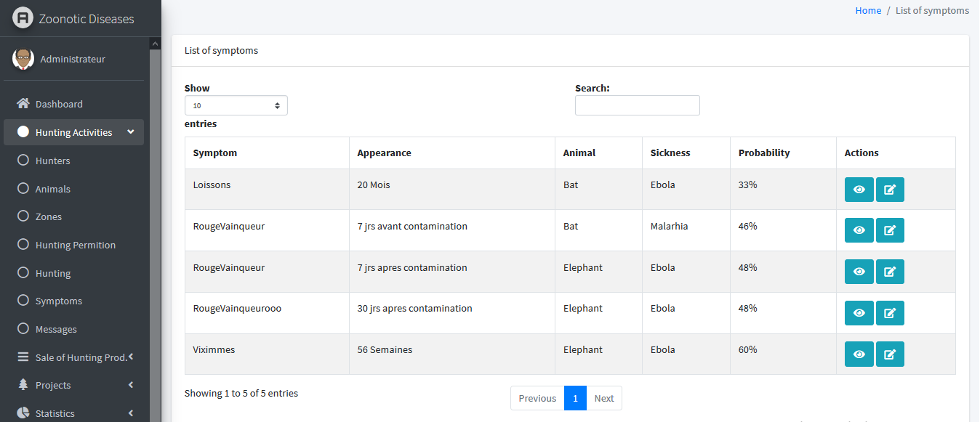Click the Next pagination button
The height and width of the screenshot is (422, 980).
[603, 398]
